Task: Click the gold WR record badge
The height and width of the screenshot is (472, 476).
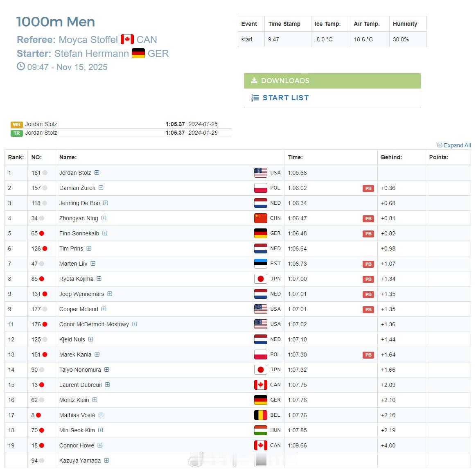Action: tap(17, 124)
